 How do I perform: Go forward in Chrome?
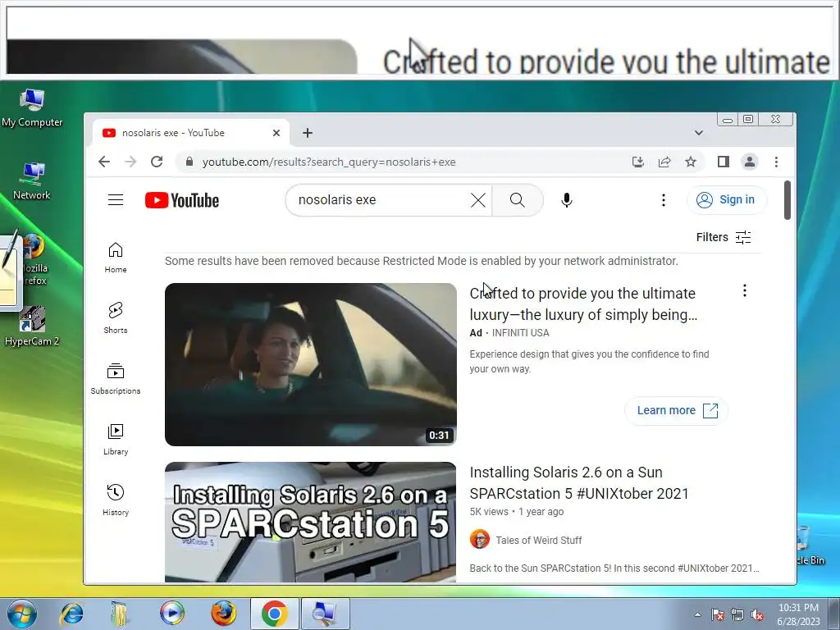point(130,162)
